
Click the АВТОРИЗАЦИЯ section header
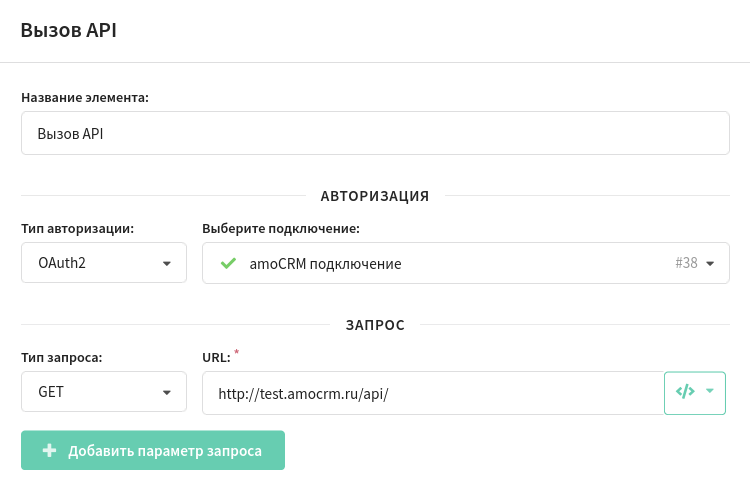click(375, 196)
